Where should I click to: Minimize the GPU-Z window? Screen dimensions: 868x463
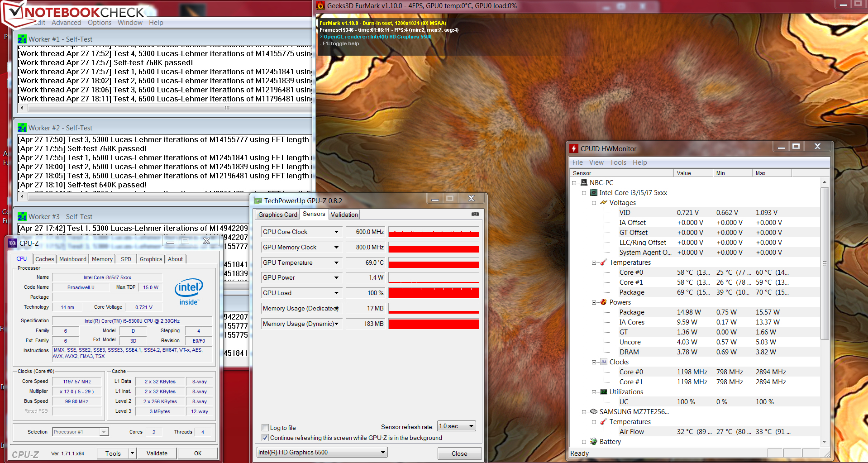tap(435, 199)
